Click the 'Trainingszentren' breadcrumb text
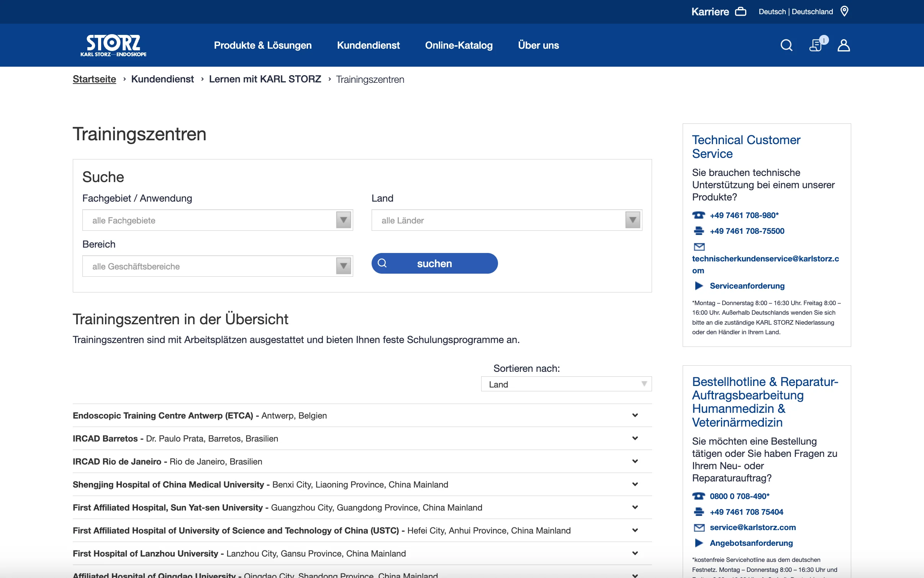Screen dimensions: 924x578 (370, 79)
